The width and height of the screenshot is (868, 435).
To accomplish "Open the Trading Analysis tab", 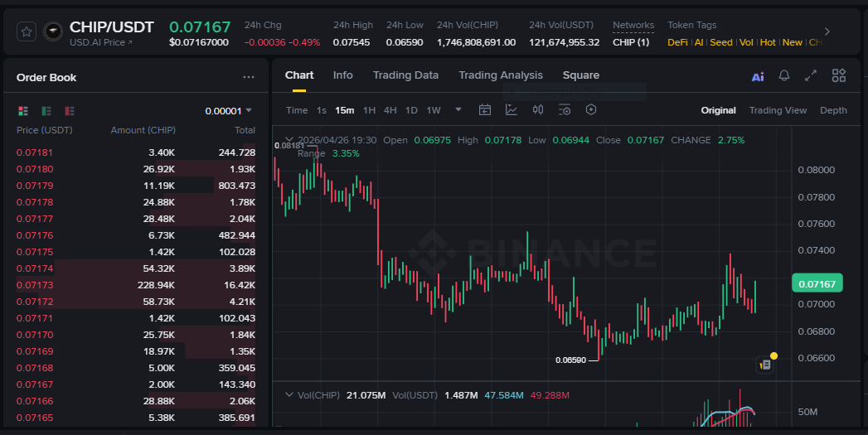I will click(501, 75).
